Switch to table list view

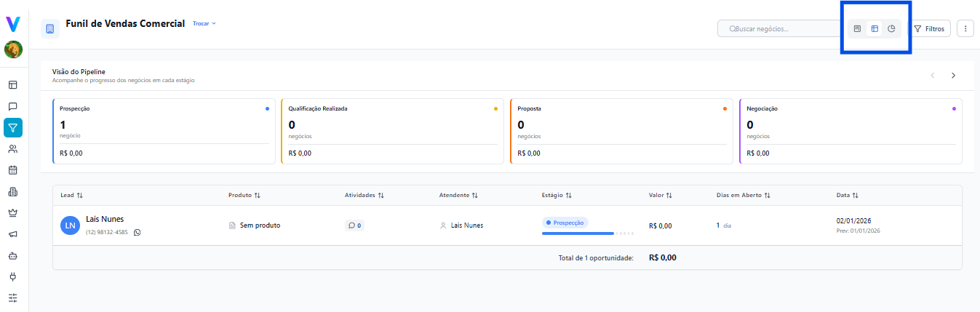point(875,29)
